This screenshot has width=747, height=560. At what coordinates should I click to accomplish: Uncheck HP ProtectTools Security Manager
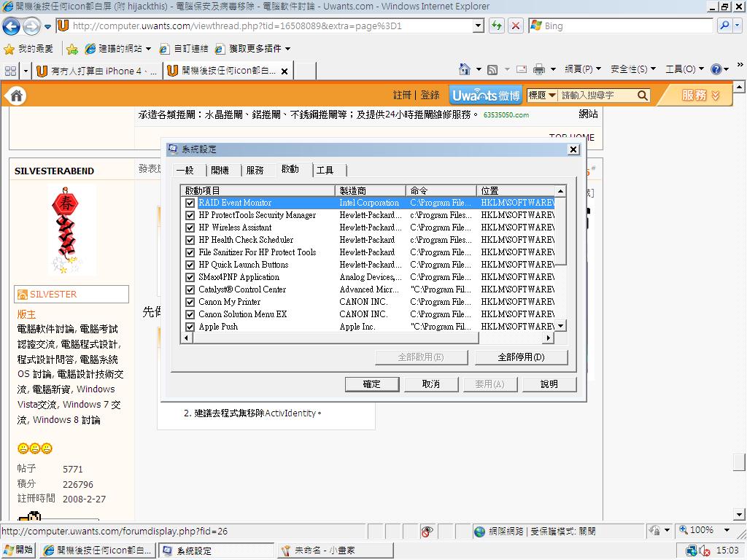coord(190,215)
